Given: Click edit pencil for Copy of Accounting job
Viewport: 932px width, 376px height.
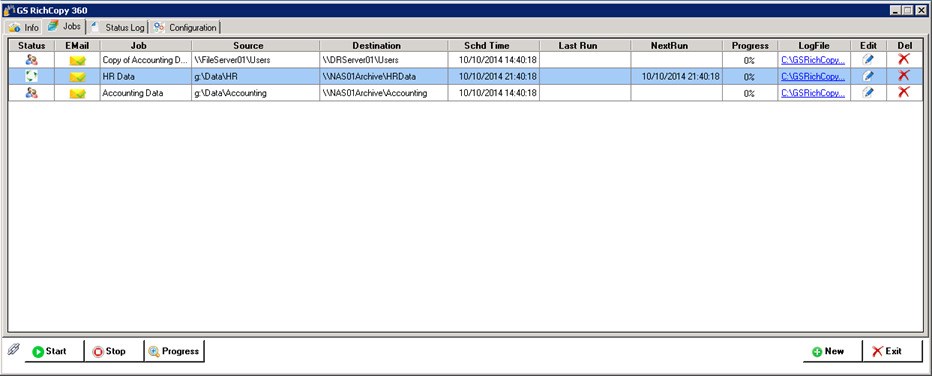Looking at the screenshot, I should [x=868, y=59].
